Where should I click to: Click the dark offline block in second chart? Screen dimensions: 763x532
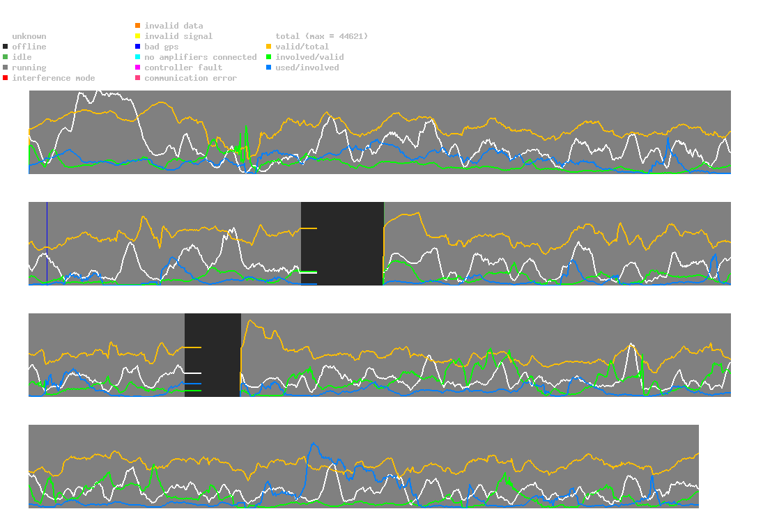pos(342,244)
